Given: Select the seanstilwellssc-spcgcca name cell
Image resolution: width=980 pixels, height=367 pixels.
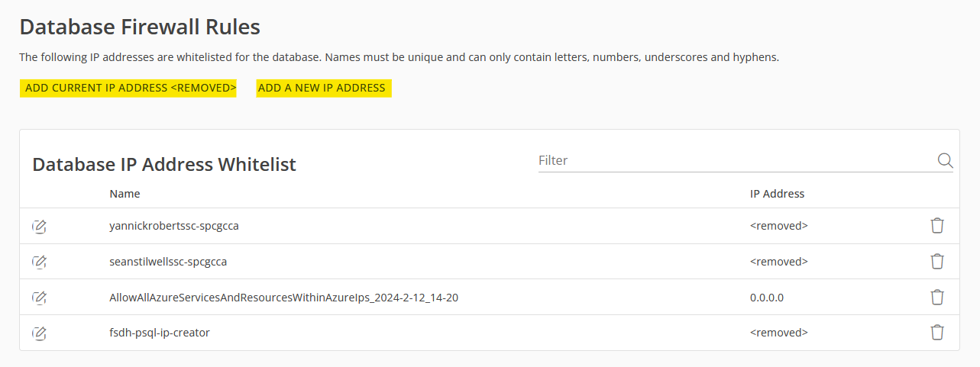Looking at the screenshot, I should click(168, 262).
